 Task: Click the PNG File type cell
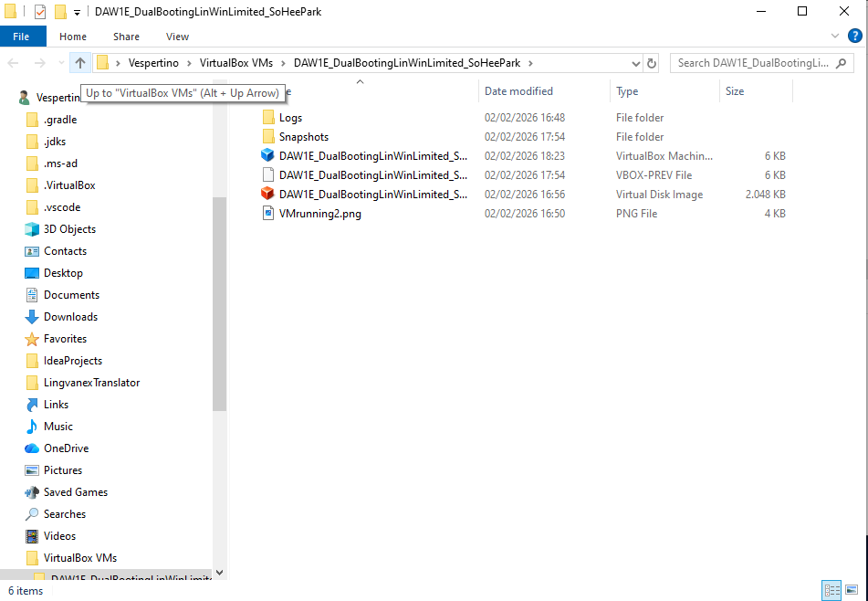click(636, 213)
